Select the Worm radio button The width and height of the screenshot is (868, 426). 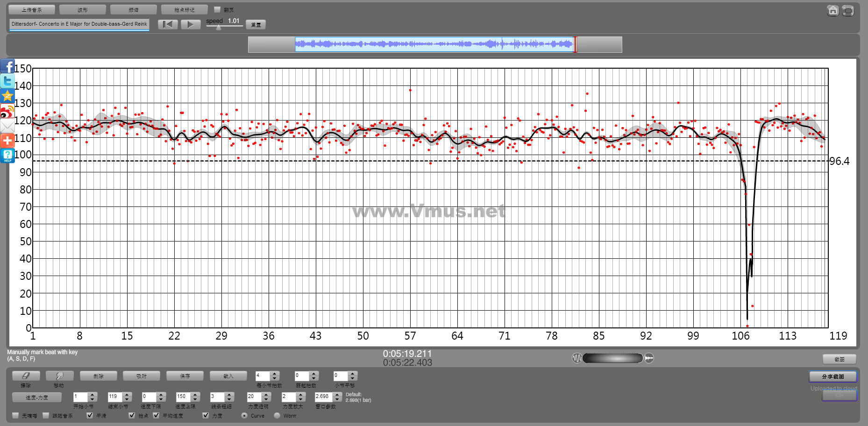(x=277, y=415)
